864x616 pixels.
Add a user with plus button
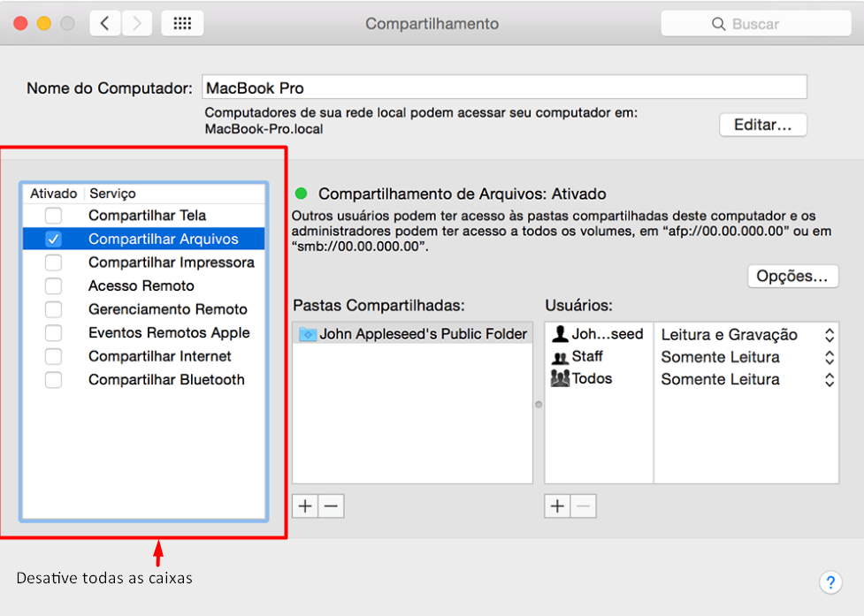tap(557, 506)
